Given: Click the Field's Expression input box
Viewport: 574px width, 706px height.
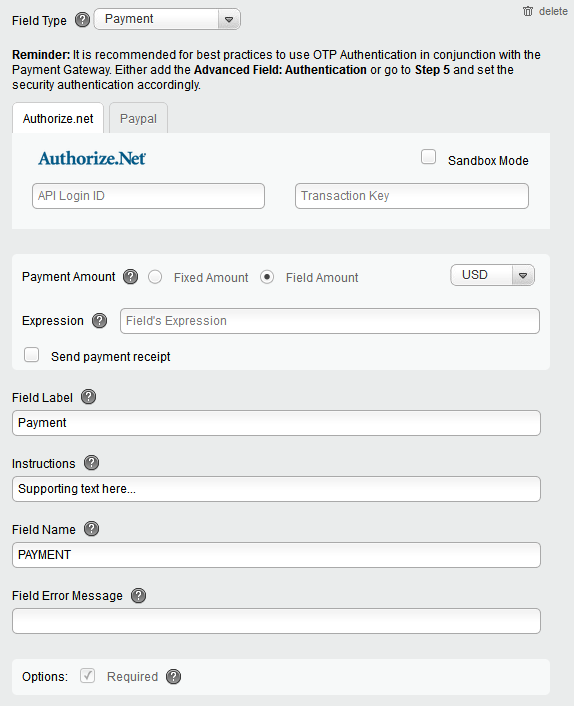Looking at the screenshot, I should 330,321.
